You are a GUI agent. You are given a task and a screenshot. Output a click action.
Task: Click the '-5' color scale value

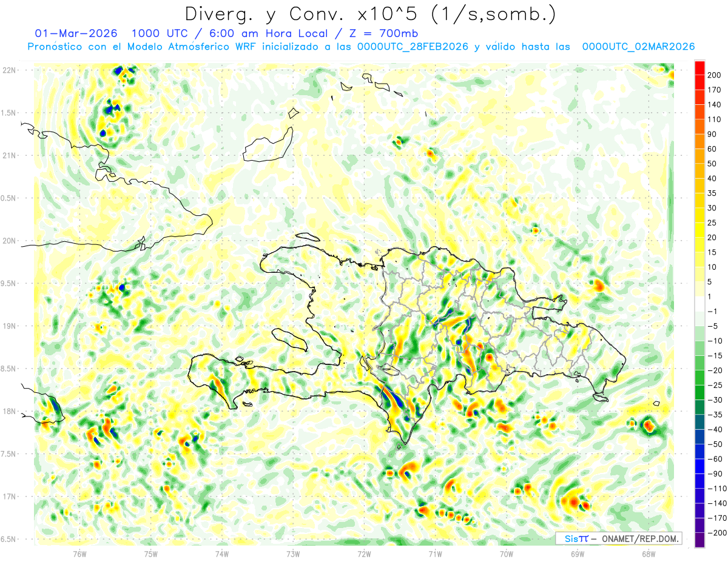(712, 326)
